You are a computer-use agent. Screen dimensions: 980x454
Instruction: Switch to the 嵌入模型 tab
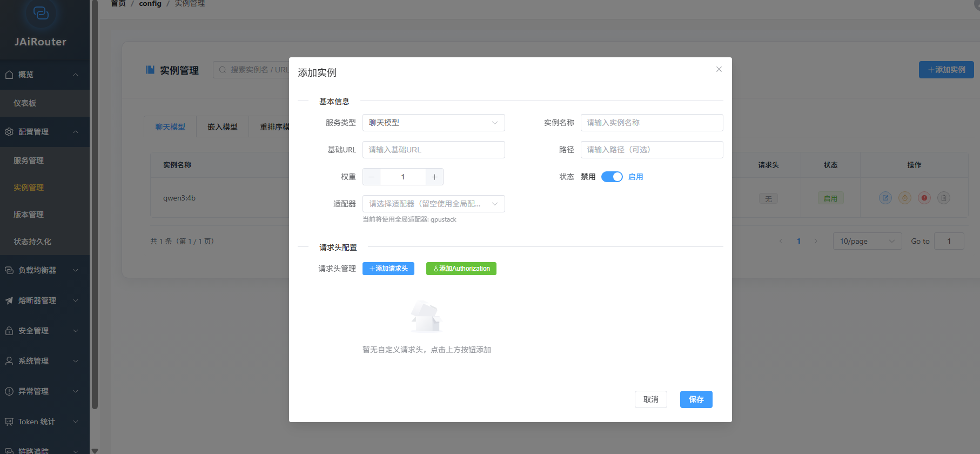point(223,127)
